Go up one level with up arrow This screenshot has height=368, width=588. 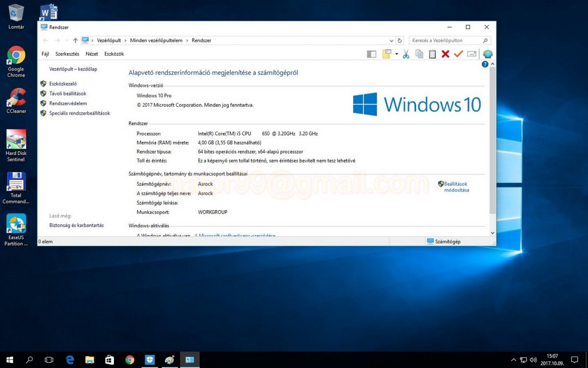pyautogui.click(x=76, y=40)
